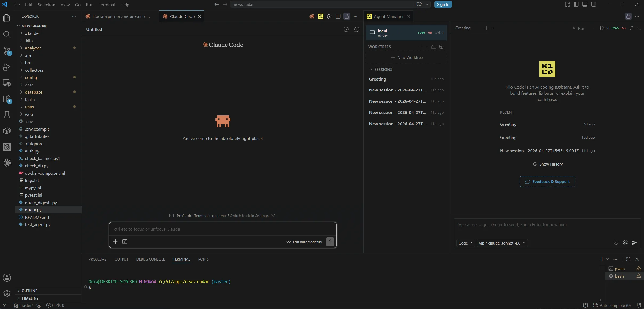This screenshot has width=644, height=309.
Task: Toggle editor group lock icon near Claude Code tab
Action: [x=347, y=16]
